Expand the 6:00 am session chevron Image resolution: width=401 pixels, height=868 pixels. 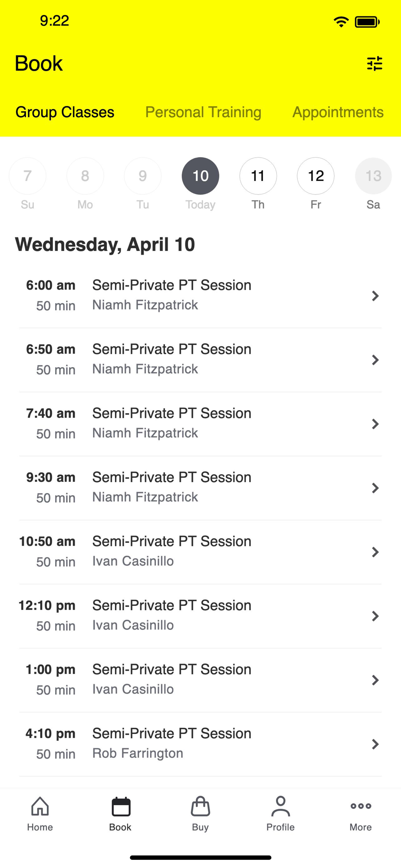point(375,296)
